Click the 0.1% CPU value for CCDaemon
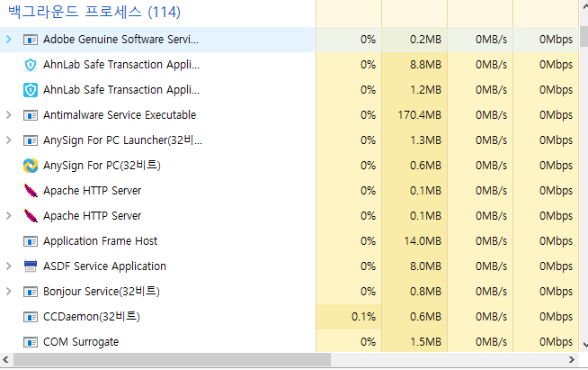The height and width of the screenshot is (370, 588). 363,317
